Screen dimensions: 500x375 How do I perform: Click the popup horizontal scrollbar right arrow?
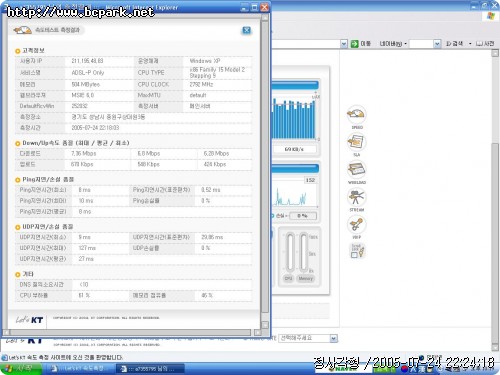[257, 332]
